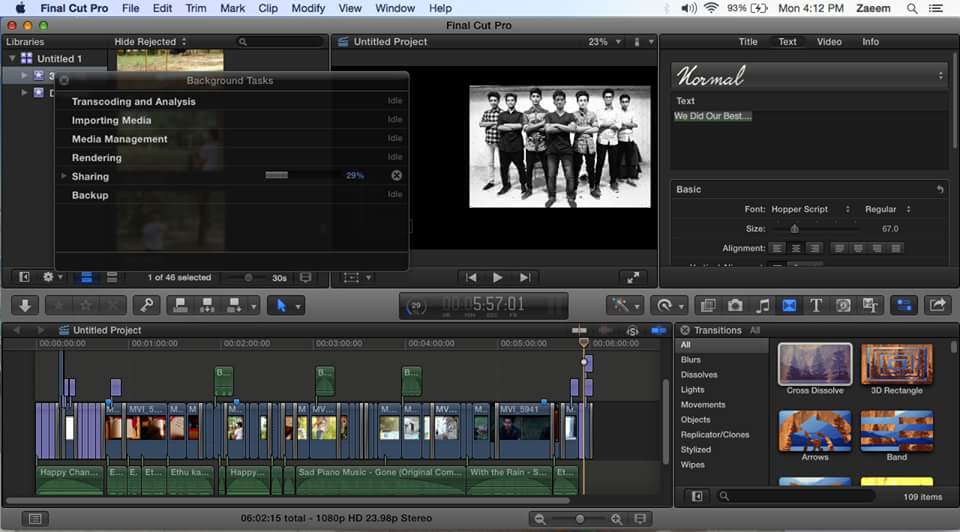Show the Music and Sound browser
This screenshot has height=532, width=960.
pyautogui.click(x=762, y=305)
